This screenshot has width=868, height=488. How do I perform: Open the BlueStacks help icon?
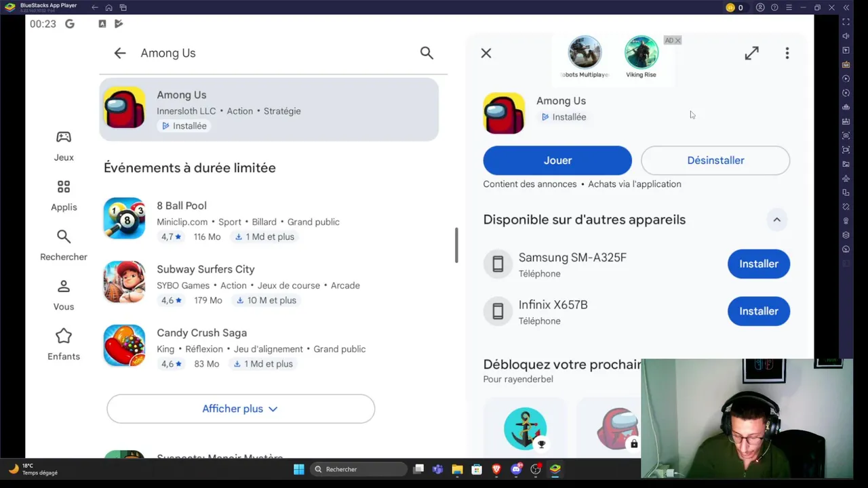point(774,7)
